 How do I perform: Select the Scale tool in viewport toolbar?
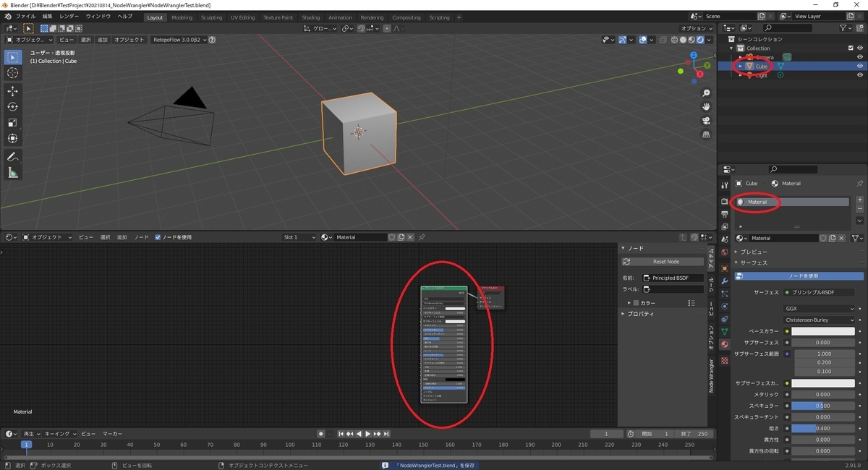pyautogui.click(x=13, y=122)
